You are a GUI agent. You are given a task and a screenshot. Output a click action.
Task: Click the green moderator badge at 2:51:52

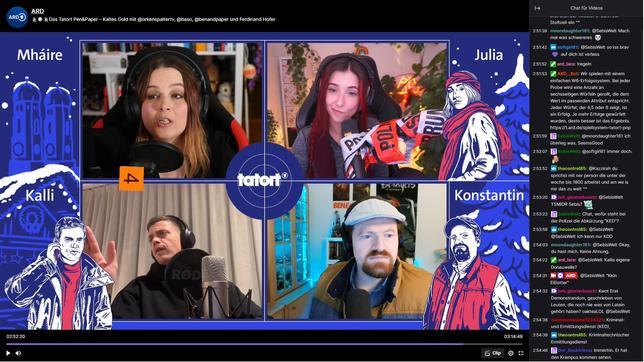tap(553, 64)
